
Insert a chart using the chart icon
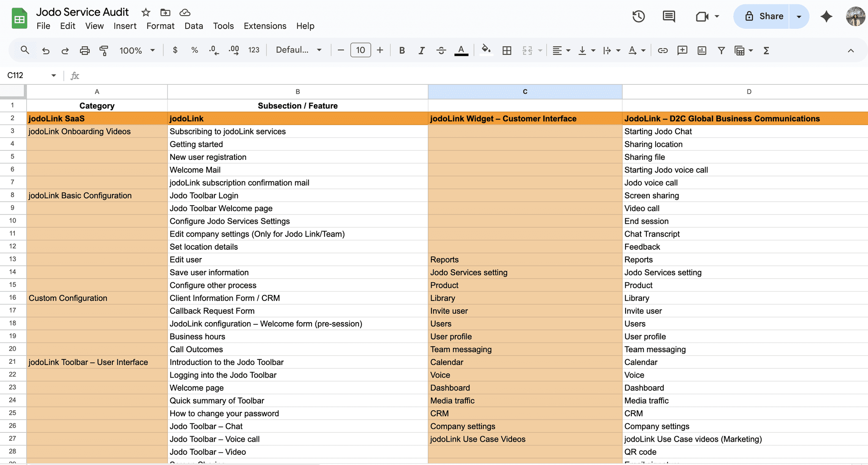(702, 50)
